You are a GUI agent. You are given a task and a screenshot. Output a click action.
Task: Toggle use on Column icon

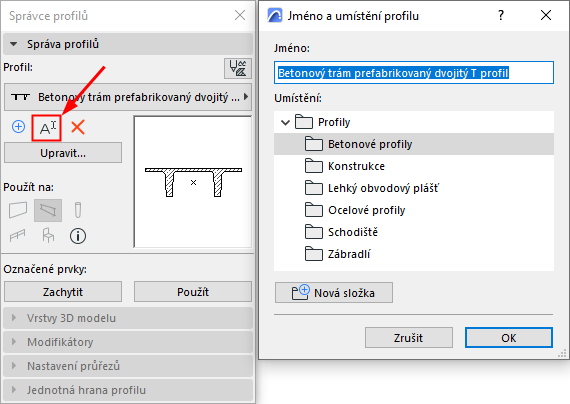[x=78, y=210]
